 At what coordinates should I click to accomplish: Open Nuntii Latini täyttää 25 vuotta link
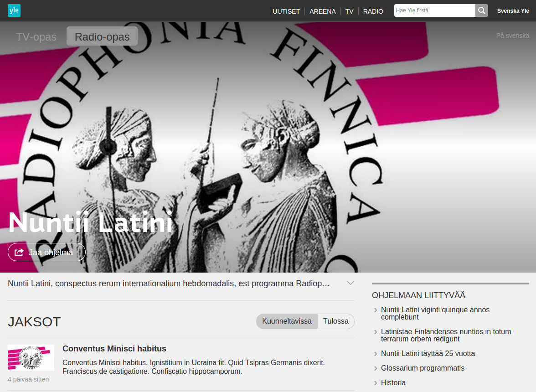(x=428, y=353)
